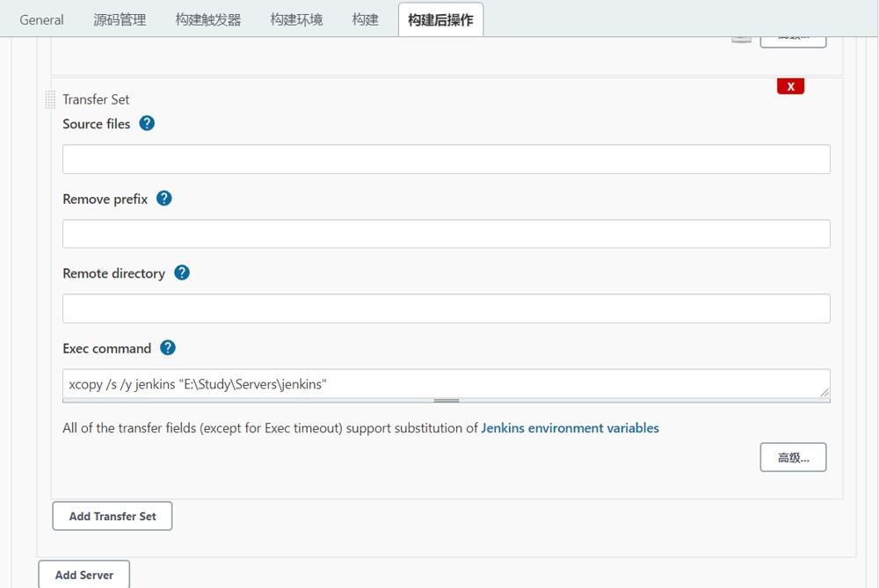Click the Remove prefix input field
Image resolution: width=879 pixels, height=588 pixels.
pyautogui.click(x=447, y=234)
